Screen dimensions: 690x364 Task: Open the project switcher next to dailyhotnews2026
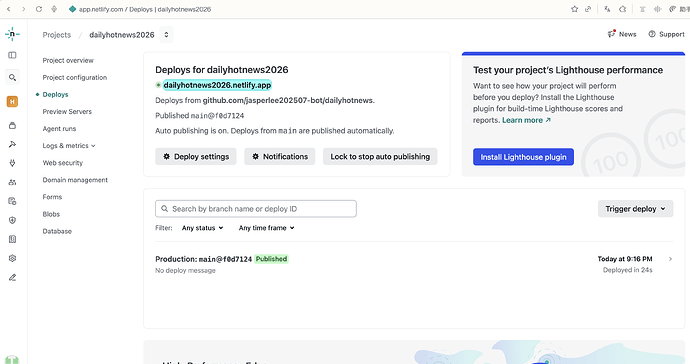click(166, 35)
